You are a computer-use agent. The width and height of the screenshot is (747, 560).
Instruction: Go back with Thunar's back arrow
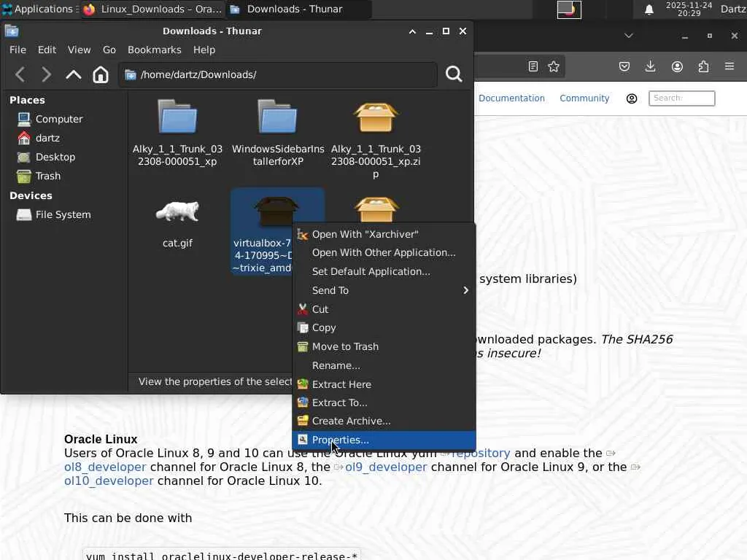click(x=20, y=75)
